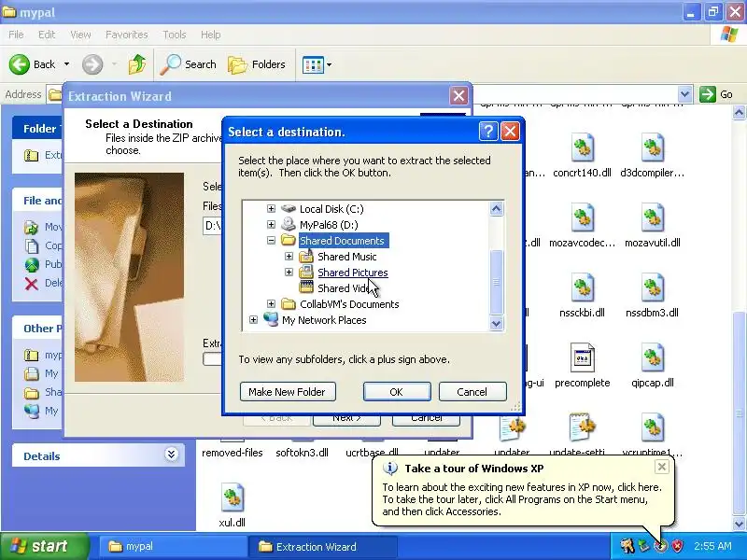Expand the Local Disk (C:) tree node
Screen dimensions: 747x560
pyautogui.click(x=271, y=208)
